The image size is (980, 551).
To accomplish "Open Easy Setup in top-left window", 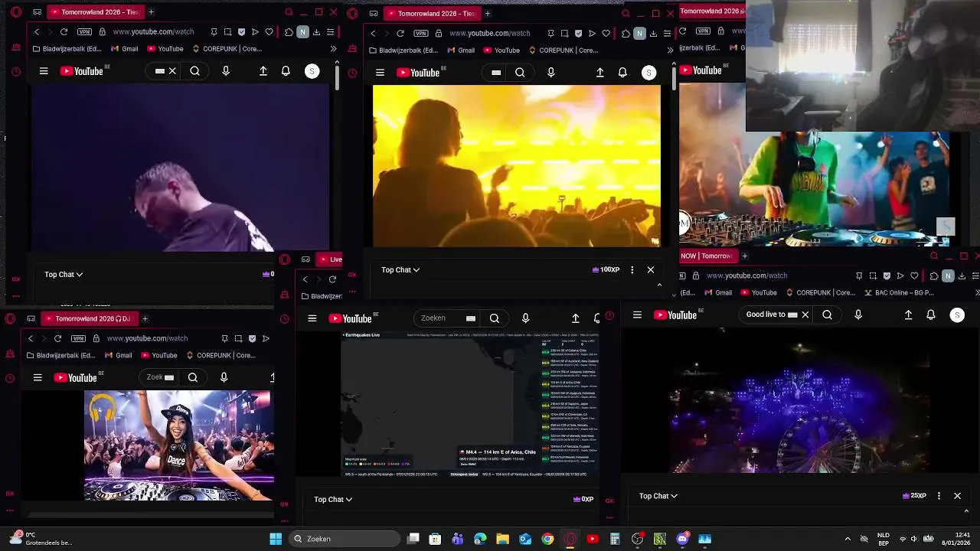I will 330,32.
